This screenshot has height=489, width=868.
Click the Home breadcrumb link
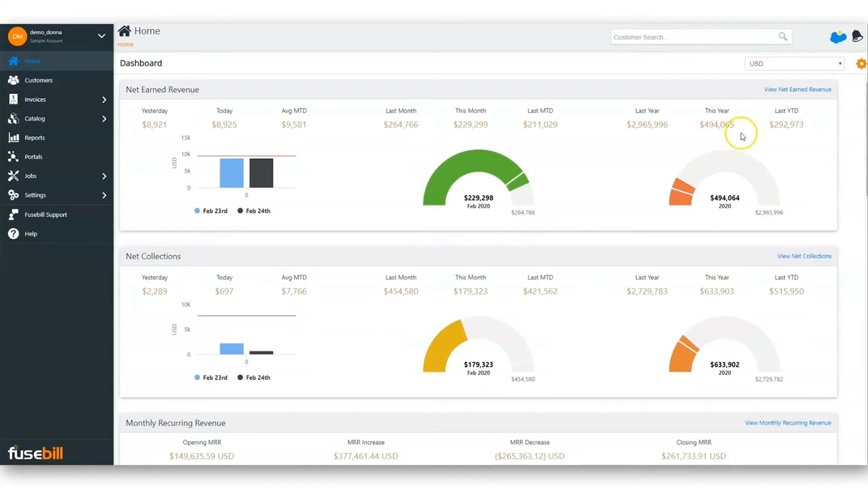coord(125,45)
